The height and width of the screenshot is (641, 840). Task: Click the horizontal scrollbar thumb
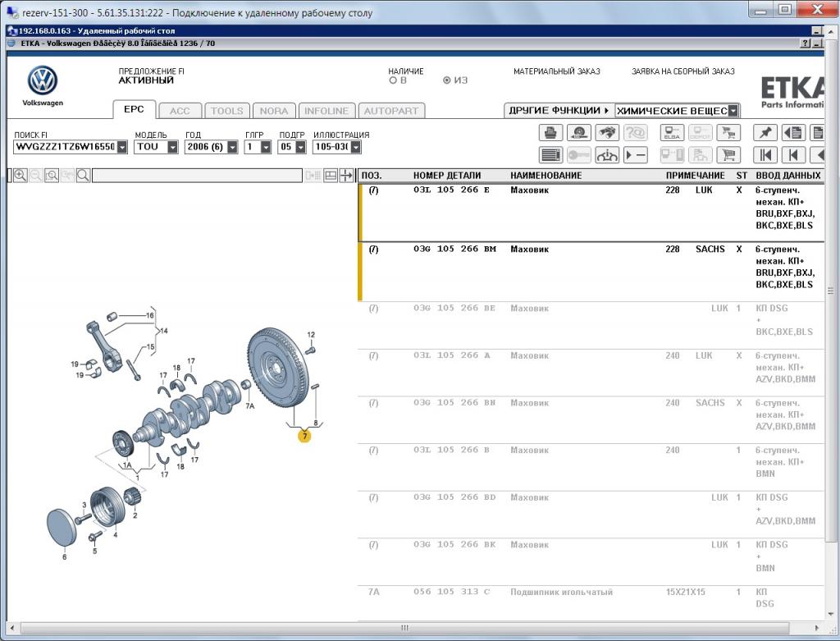(405, 628)
